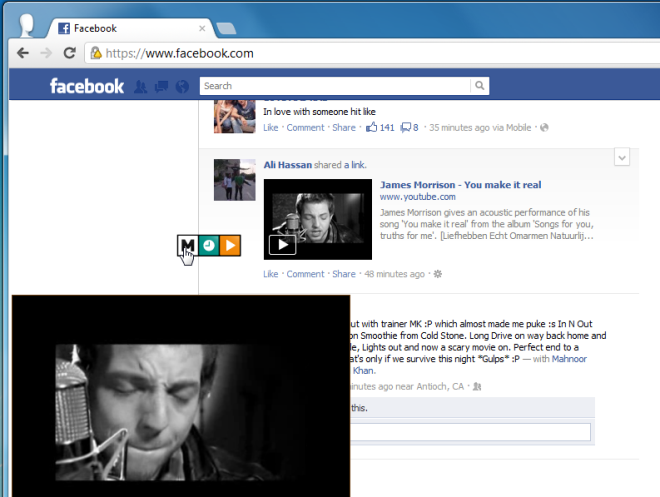Open a new browser tab
660x497 pixels.
pos(226,29)
